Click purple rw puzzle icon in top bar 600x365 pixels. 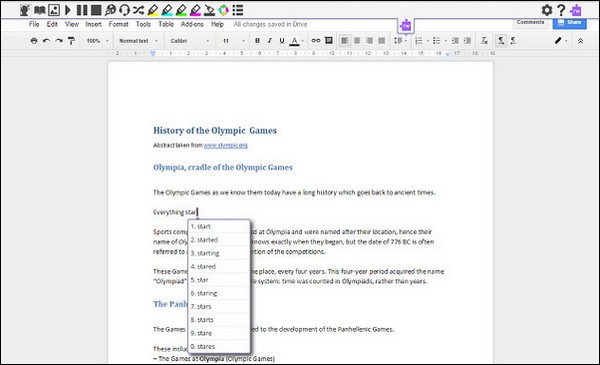point(576,10)
